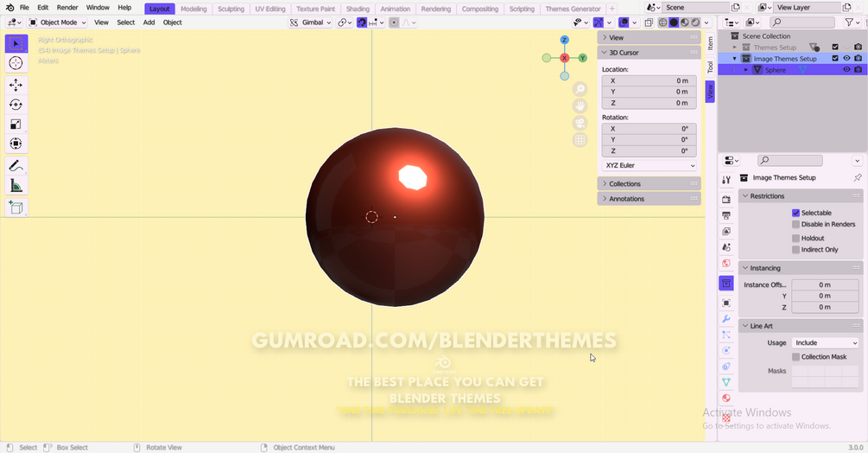
Task: Collapse the 3D Cursor panel
Action: (649, 53)
